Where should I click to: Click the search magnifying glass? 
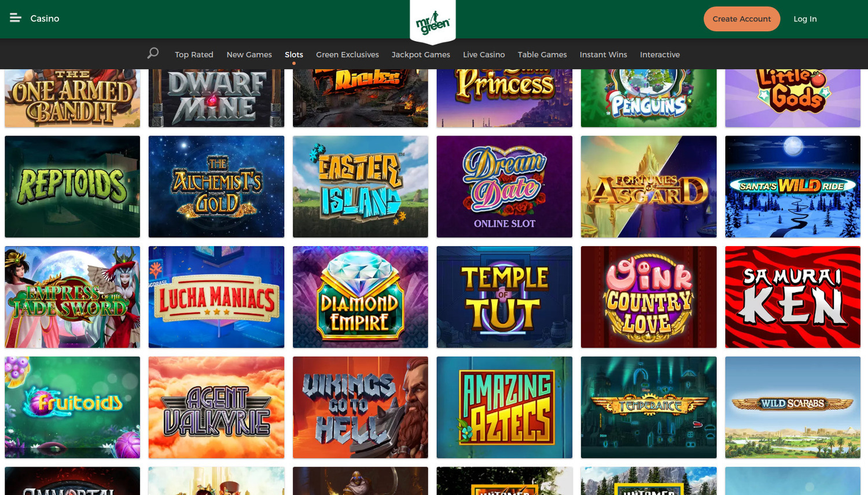point(152,53)
